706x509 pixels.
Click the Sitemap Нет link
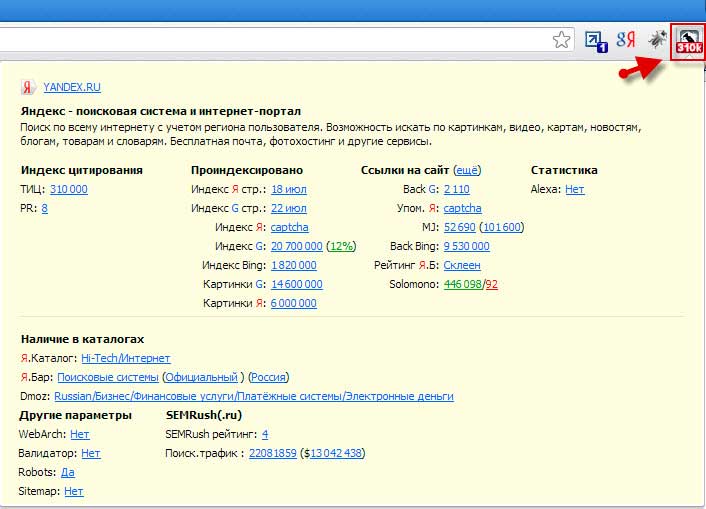73,491
